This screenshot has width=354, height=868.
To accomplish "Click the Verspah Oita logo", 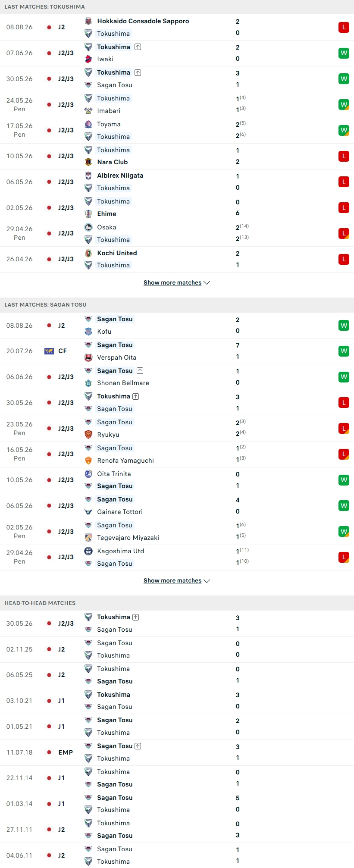I will (88, 357).
